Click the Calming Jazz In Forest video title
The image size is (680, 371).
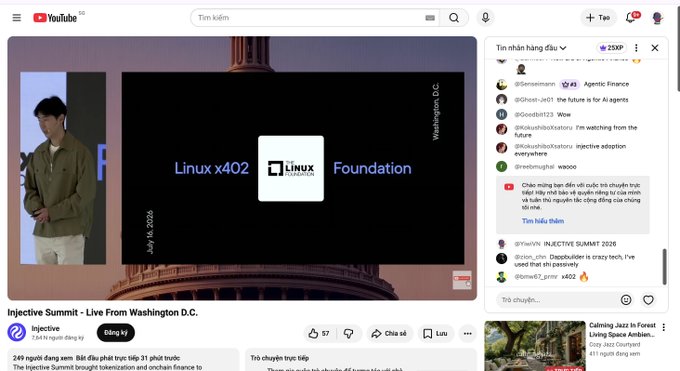[x=622, y=330]
